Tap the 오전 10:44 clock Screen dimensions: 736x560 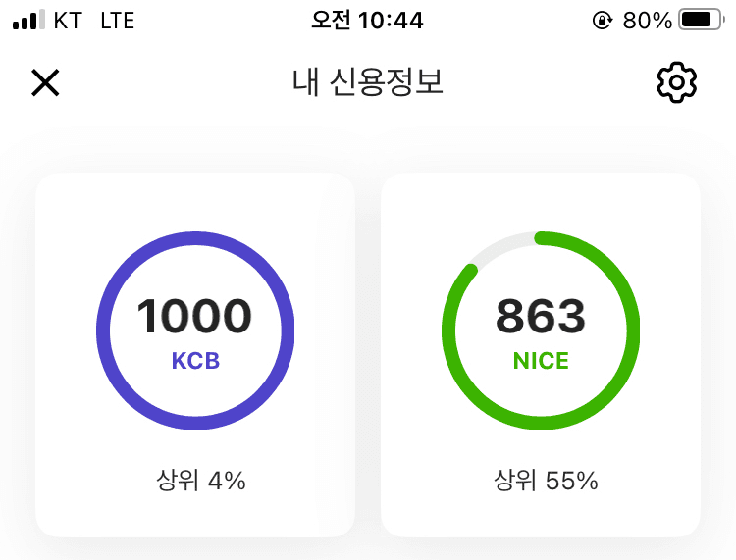point(367,20)
